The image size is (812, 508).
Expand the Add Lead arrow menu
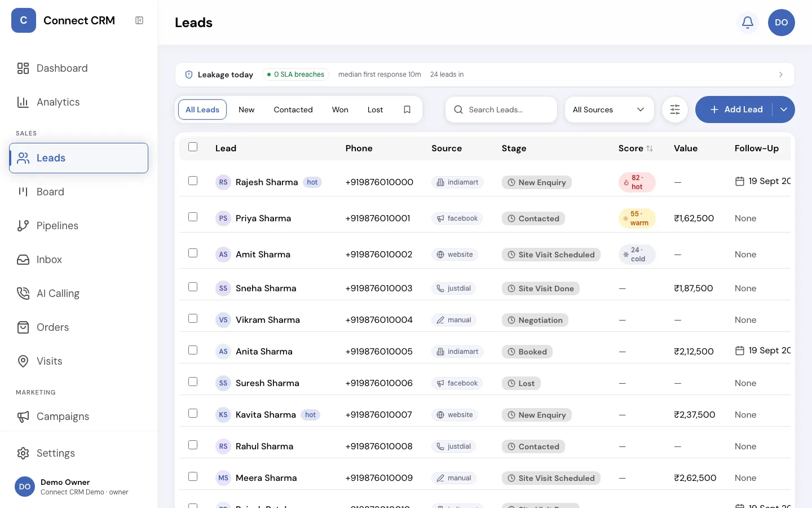coord(784,110)
